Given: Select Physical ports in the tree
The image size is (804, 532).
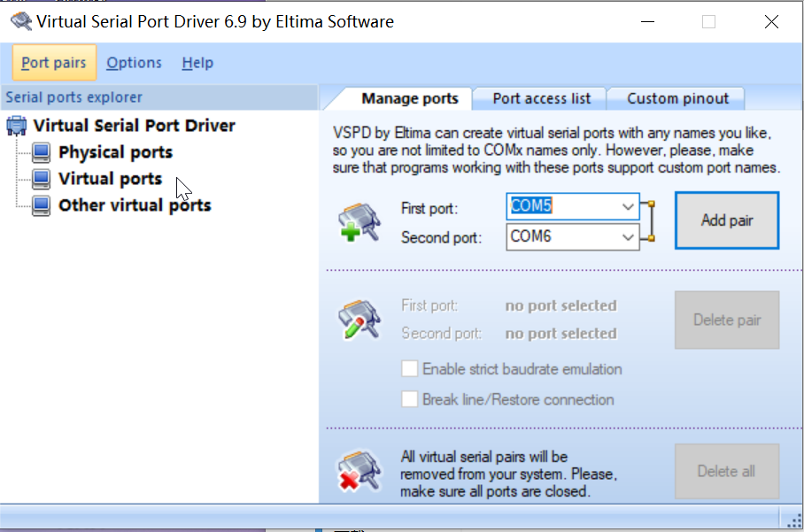Looking at the screenshot, I should tap(115, 152).
